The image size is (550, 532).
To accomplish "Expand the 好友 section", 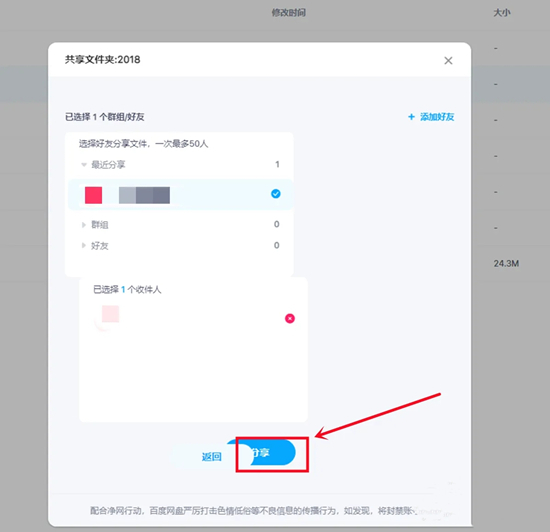I will [x=83, y=245].
